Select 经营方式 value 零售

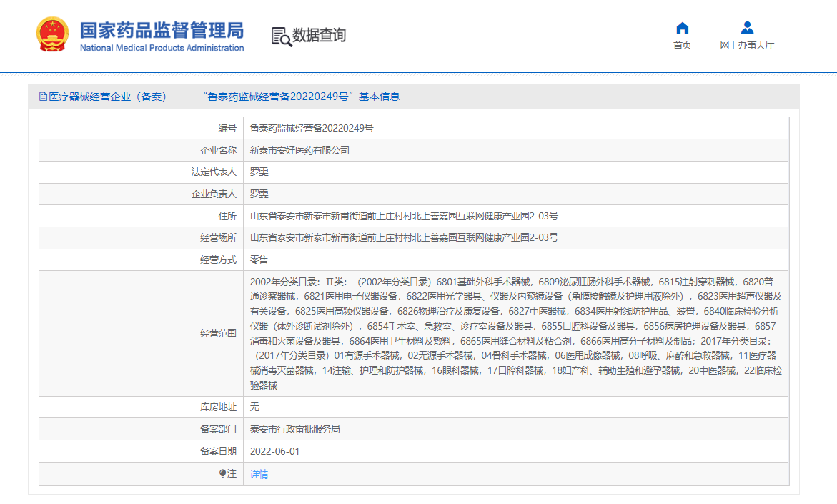point(259,260)
